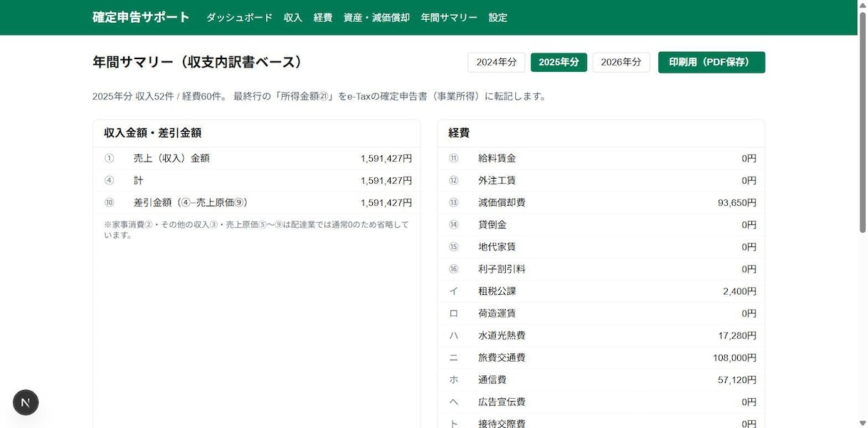Click the 年間サマリー（収支内訳書ベース） heading

coord(198,62)
